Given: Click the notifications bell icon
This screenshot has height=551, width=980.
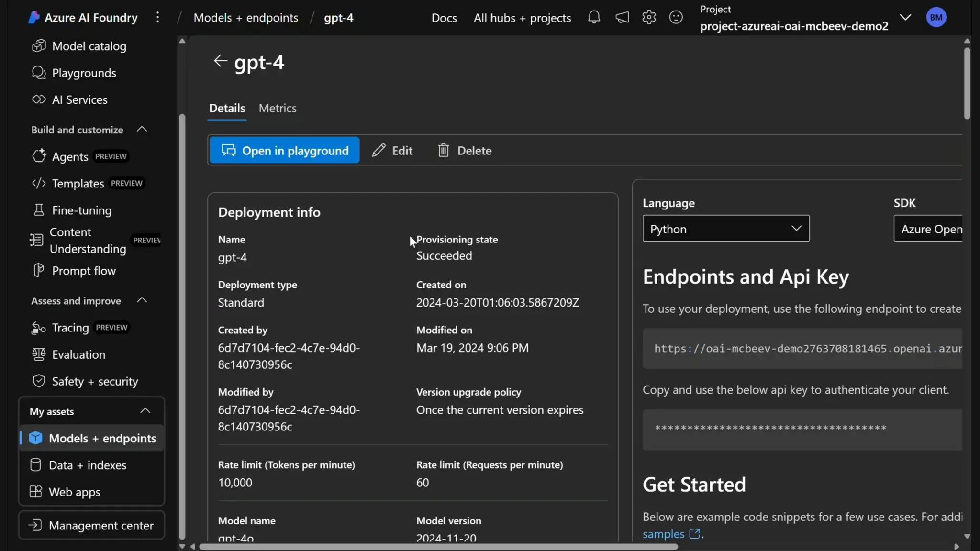Looking at the screenshot, I should tap(594, 18).
